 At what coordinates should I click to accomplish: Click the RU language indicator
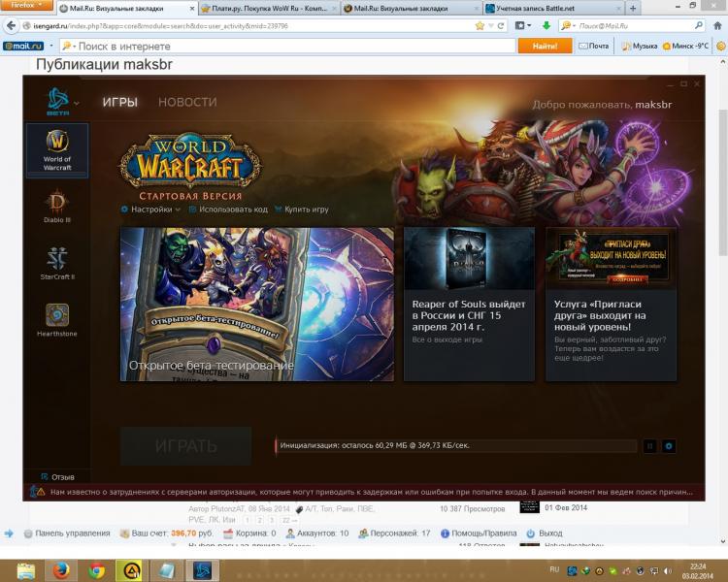pyautogui.click(x=554, y=569)
